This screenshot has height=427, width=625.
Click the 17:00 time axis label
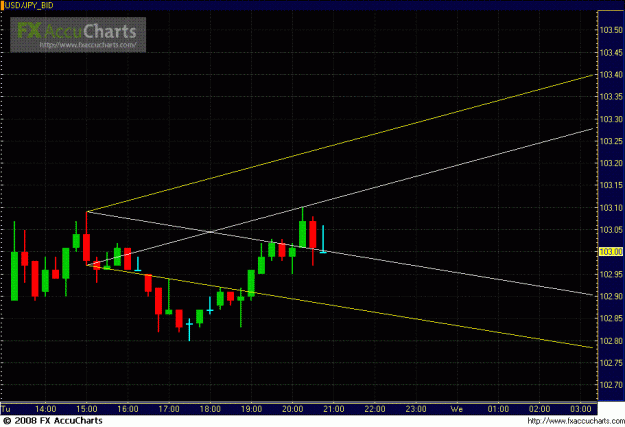169,409
